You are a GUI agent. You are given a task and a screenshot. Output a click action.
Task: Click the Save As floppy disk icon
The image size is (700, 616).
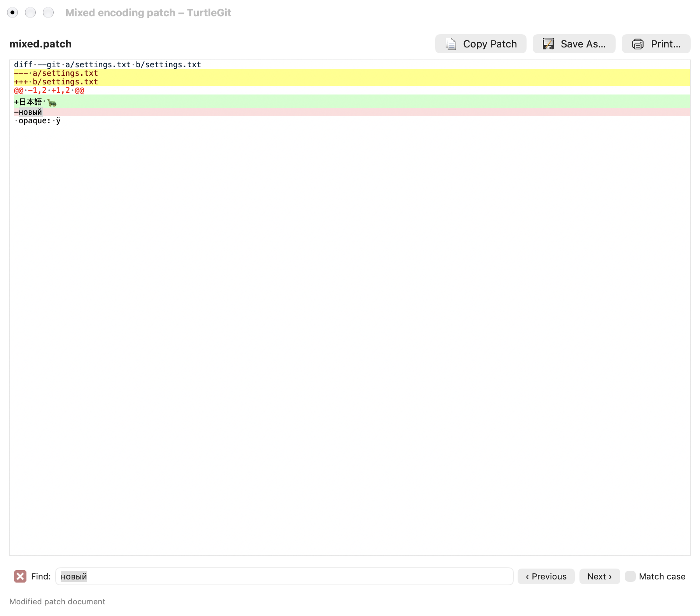(548, 44)
